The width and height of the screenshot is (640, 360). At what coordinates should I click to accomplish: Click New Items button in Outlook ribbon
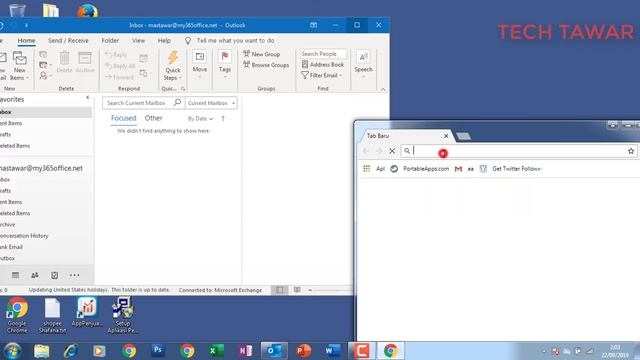(x=20, y=65)
